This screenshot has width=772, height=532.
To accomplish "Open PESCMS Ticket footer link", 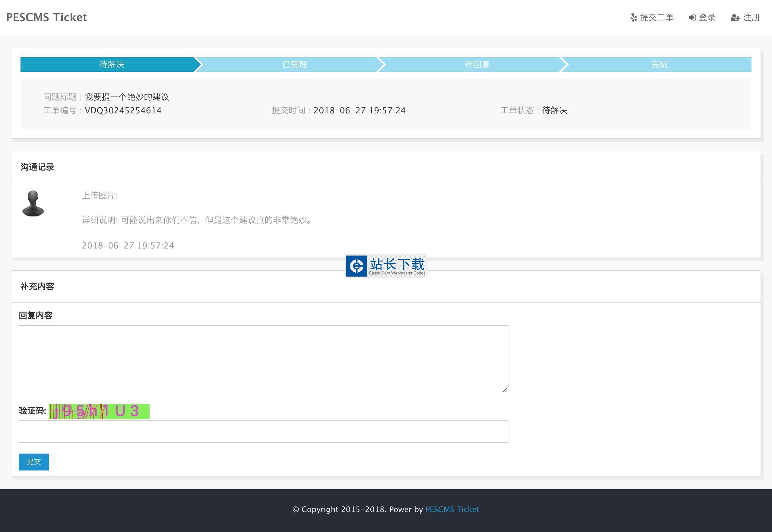I will point(452,509).
